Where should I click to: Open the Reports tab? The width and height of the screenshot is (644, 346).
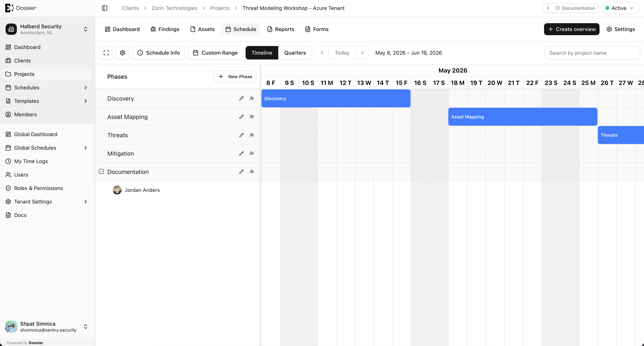coord(281,29)
